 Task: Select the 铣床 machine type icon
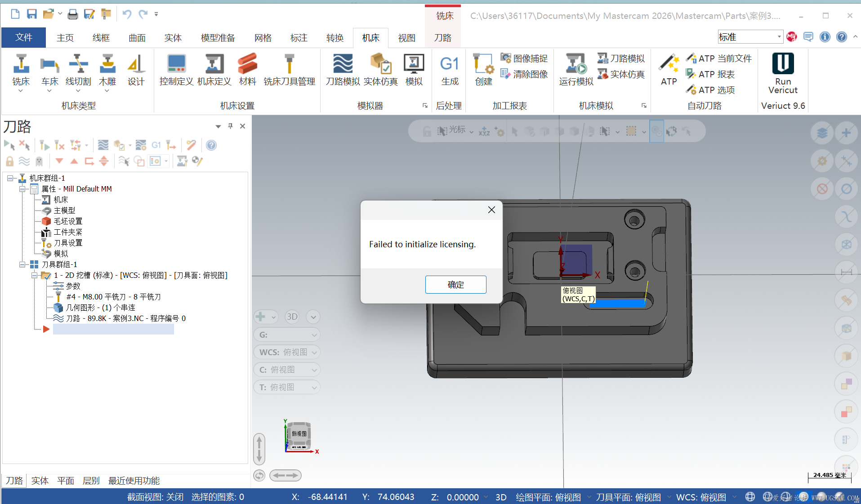[x=21, y=70]
